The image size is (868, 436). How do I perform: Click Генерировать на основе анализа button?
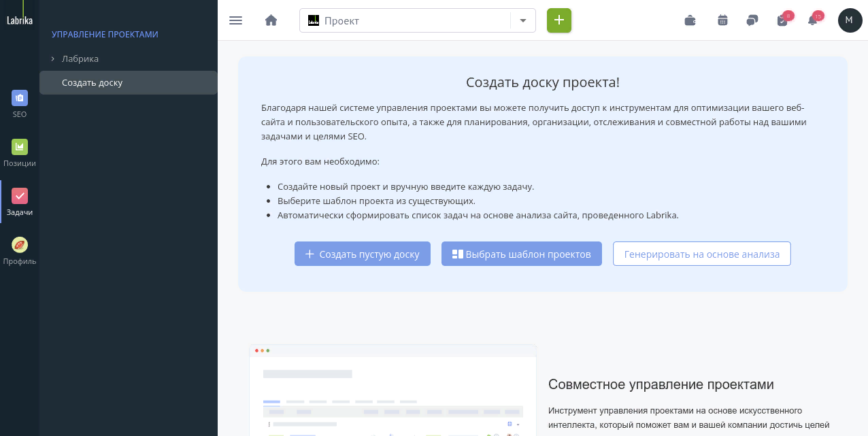pyautogui.click(x=702, y=254)
